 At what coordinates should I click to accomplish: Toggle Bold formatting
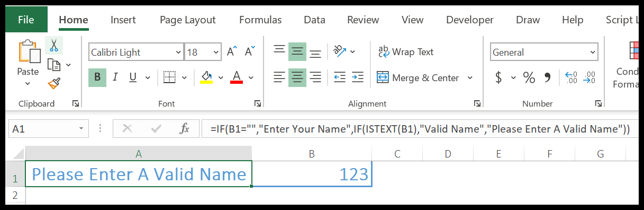(x=97, y=77)
